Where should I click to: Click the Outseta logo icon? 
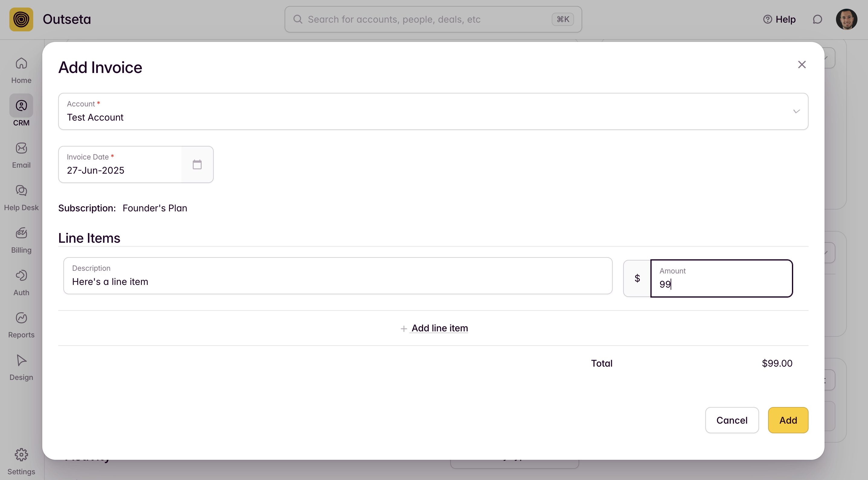pyautogui.click(x=21, y=20)
